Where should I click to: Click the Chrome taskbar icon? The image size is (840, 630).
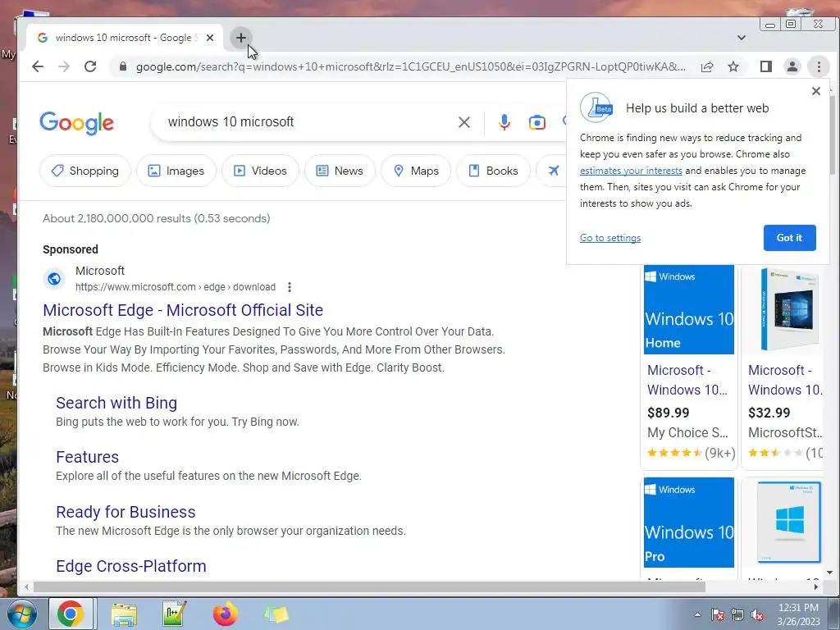(x=71, y=614)
